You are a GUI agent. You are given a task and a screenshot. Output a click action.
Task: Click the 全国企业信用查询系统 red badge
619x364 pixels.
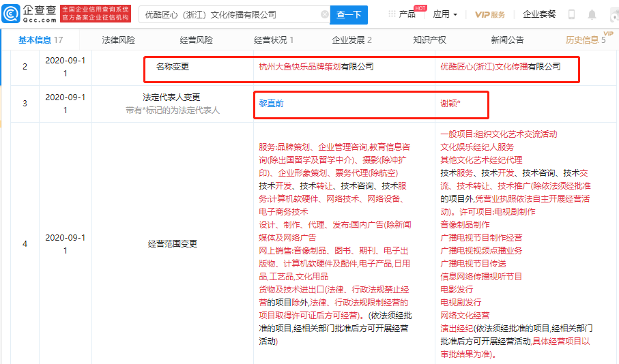pyautogui.click(x=96, y=14)
